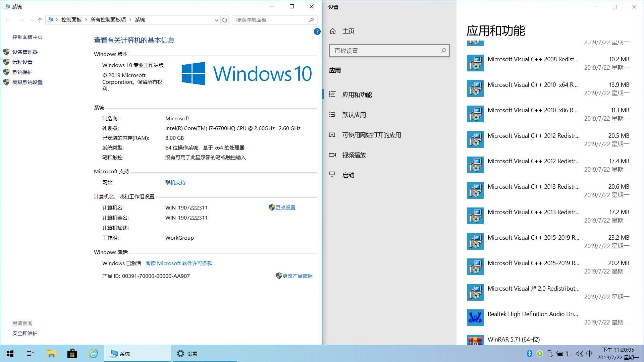This screenshot has height=362, width=644.
Task: Select Microsoft Visual J# 2.0 Redistributable icon
Action: (x=475, y=292)
